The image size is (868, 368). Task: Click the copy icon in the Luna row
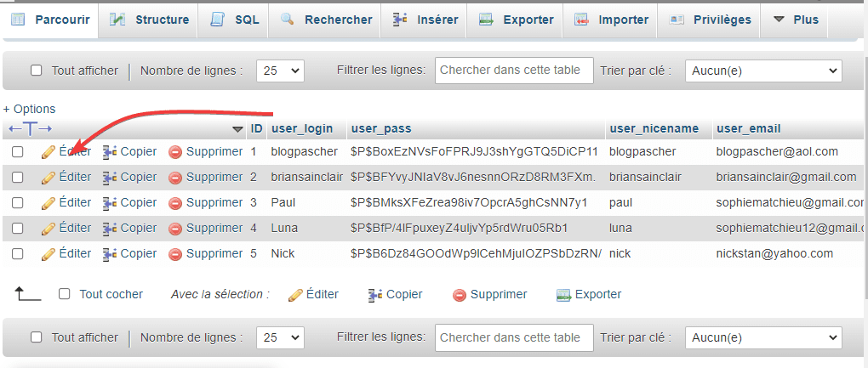110,229
